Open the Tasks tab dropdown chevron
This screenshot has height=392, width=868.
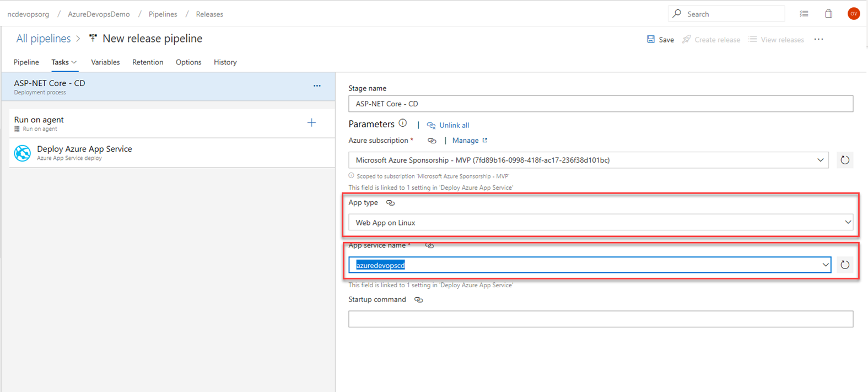coord(74,63)
